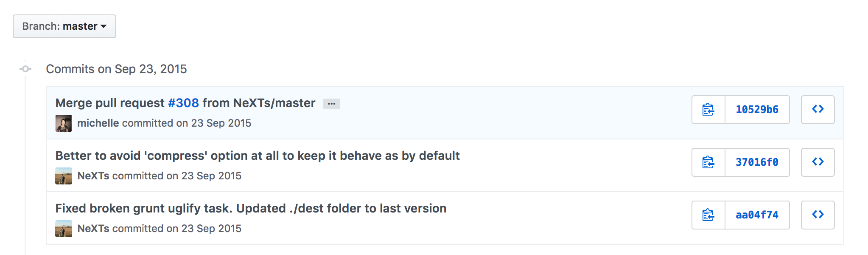
Task: Open 'Better to avoid compress option' commit
Action: pos(258,156)
